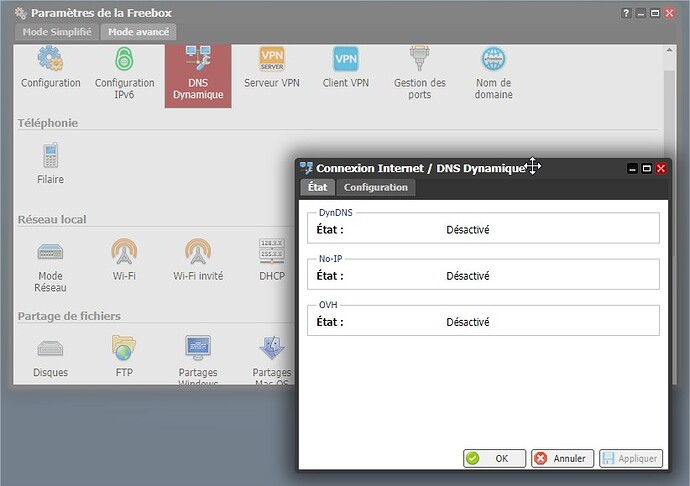Click the No-IP Désactivé status value

coord(468,276)
